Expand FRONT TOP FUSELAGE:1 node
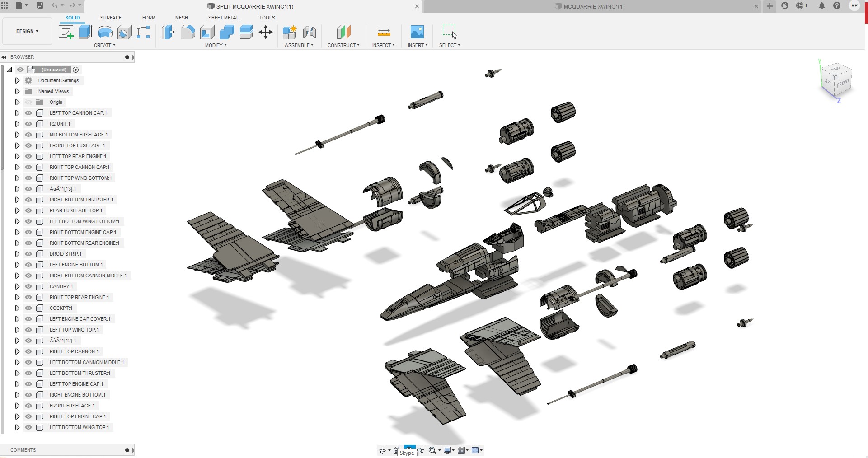The image size is (868, 458). pos(17,145)
